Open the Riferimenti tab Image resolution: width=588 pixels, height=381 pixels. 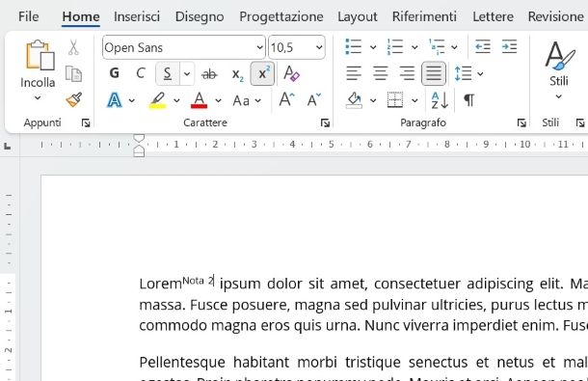point(424,16)
